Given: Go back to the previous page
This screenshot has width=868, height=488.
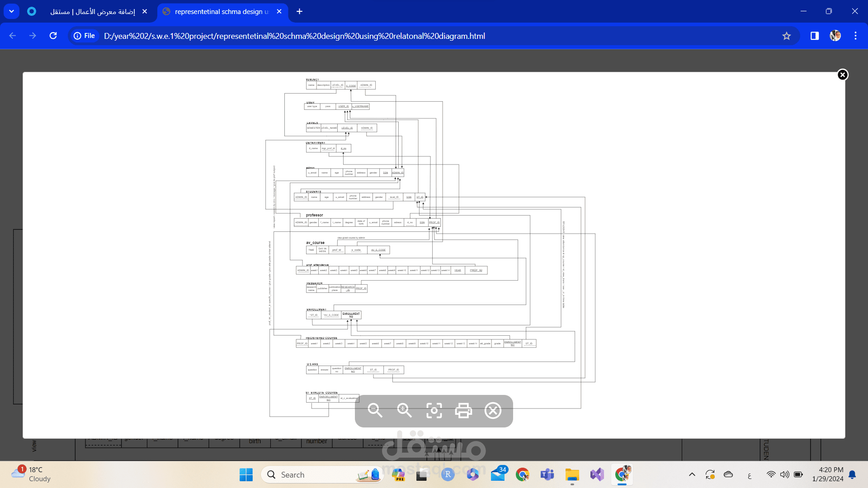Looking at the screenshot, I should [x=13, y=36].
